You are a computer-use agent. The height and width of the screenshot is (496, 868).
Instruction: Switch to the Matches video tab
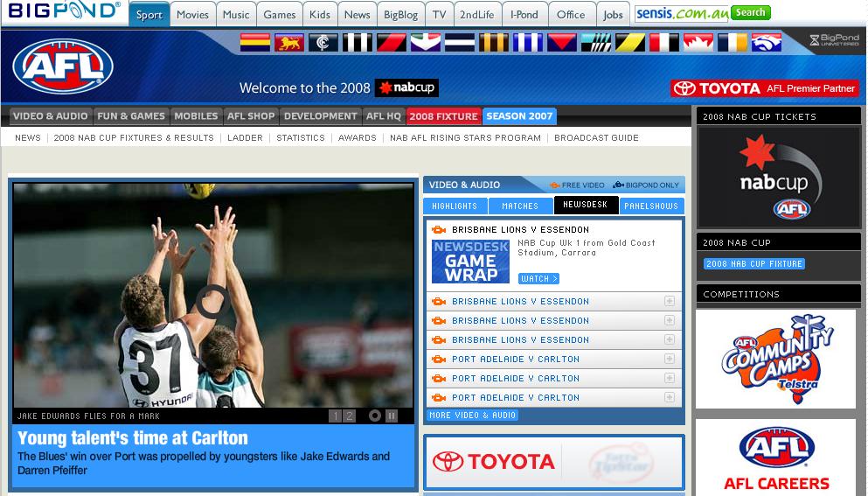click(520, 206)
